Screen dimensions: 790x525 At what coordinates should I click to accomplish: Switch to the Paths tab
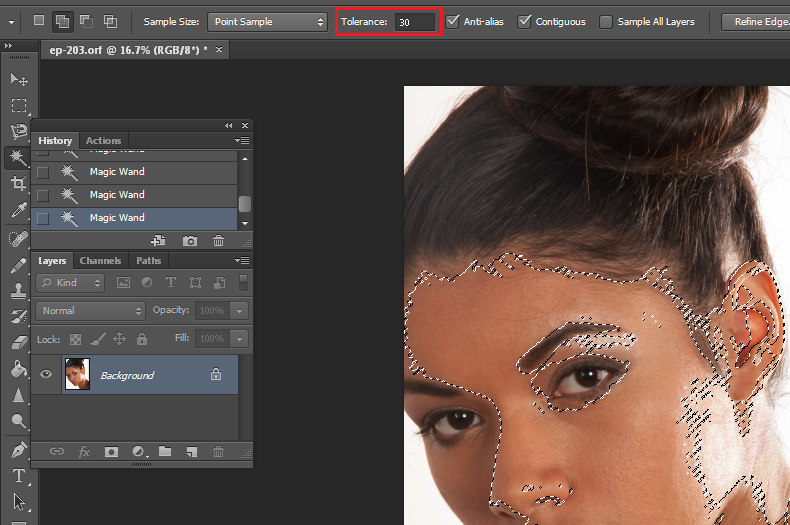pos(149,260)
